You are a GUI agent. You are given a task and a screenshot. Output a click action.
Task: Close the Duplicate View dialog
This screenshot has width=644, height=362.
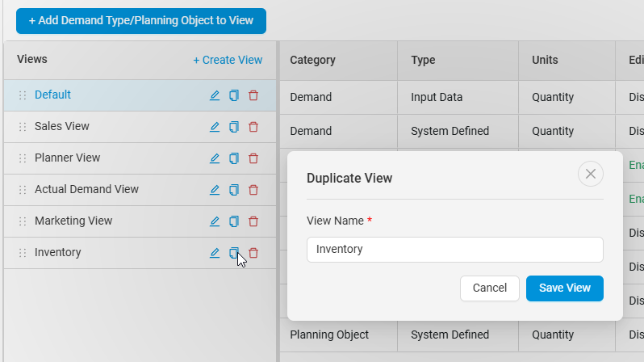tap(591, 174)
